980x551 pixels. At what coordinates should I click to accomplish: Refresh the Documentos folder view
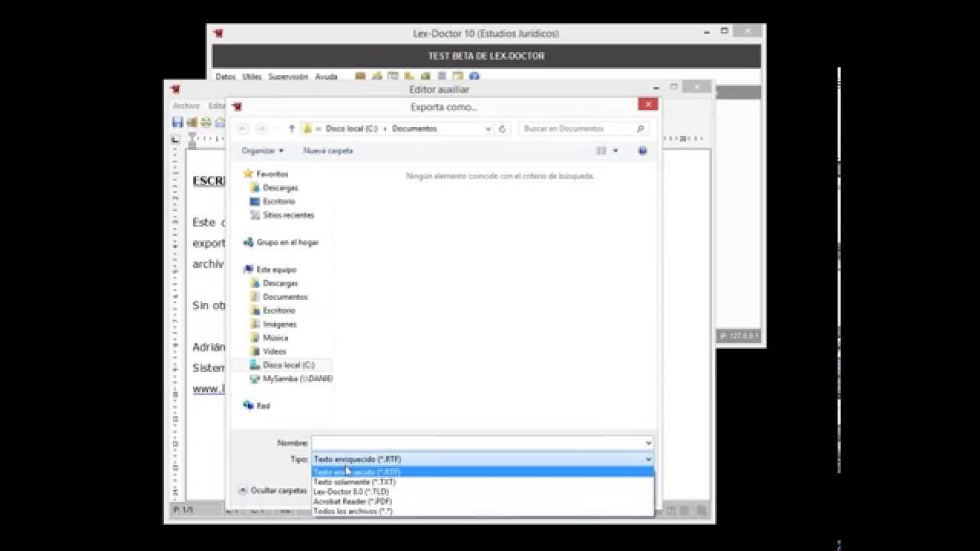[x=502, y=129]
